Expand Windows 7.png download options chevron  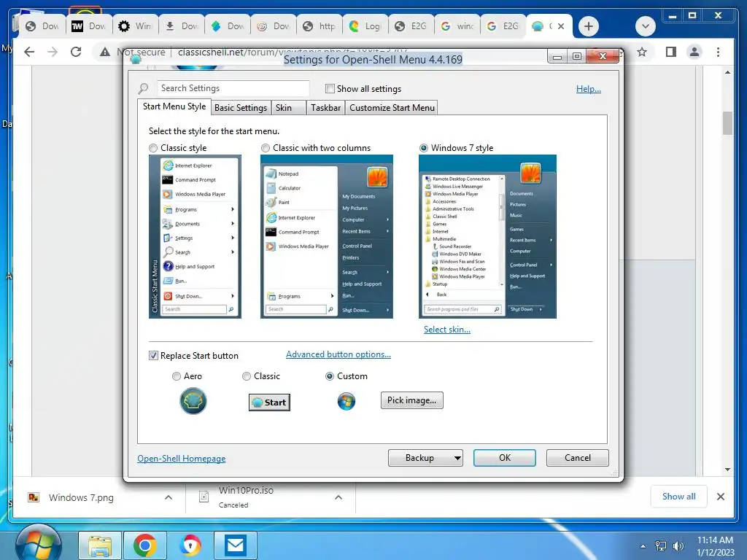click(169, 497)
